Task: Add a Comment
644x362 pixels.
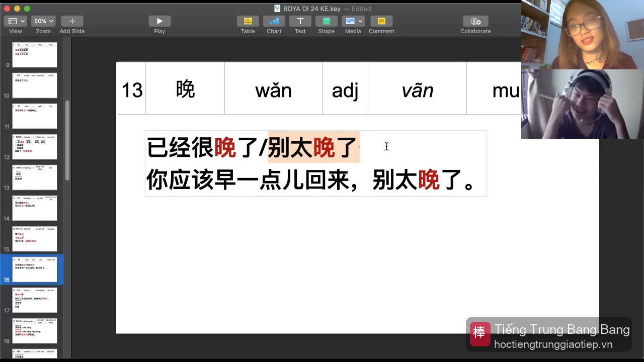Action: coord(381,21)
